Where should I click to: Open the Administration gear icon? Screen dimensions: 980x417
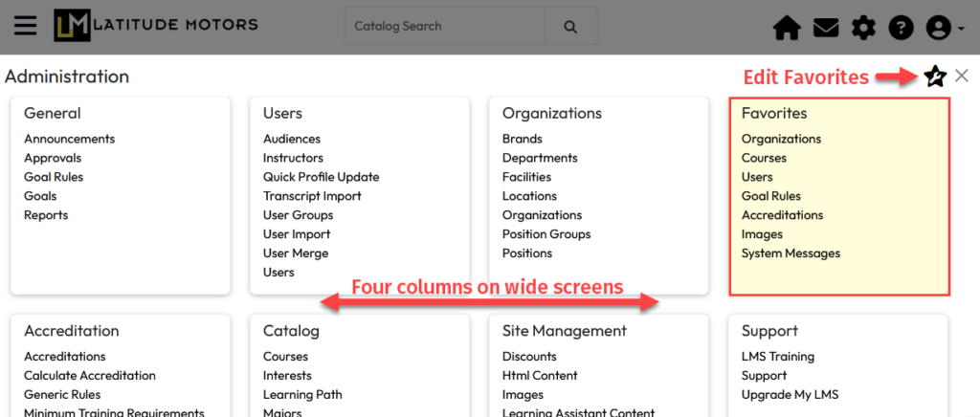pyautogui.click(x=863, y=29)
